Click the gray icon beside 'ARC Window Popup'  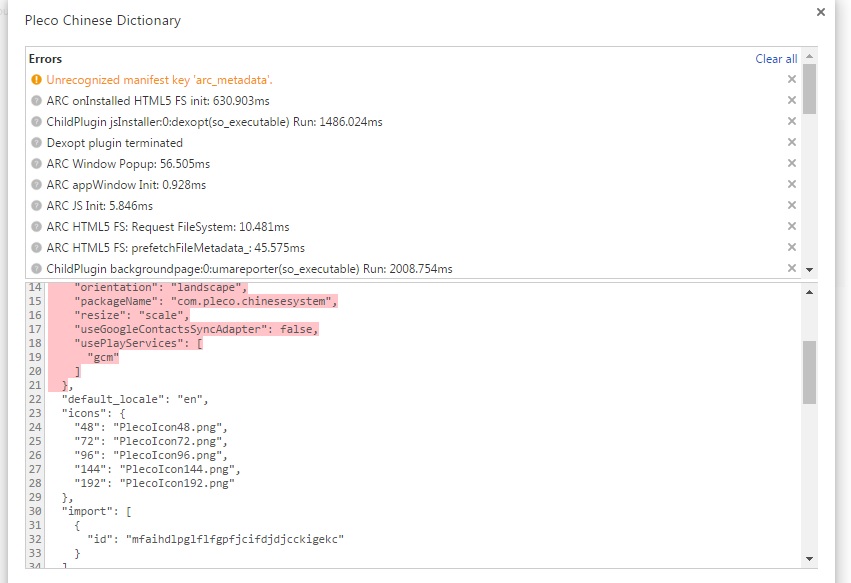[36, 163]
